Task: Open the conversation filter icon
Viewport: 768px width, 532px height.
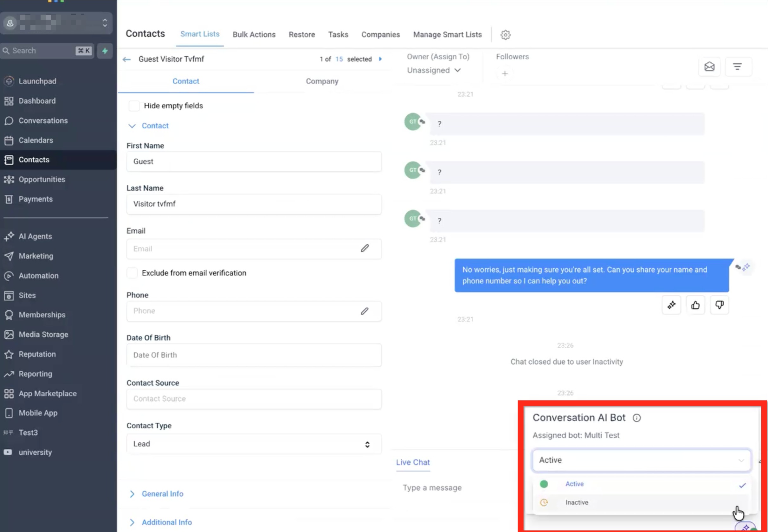Action: (x=737, y=67)
